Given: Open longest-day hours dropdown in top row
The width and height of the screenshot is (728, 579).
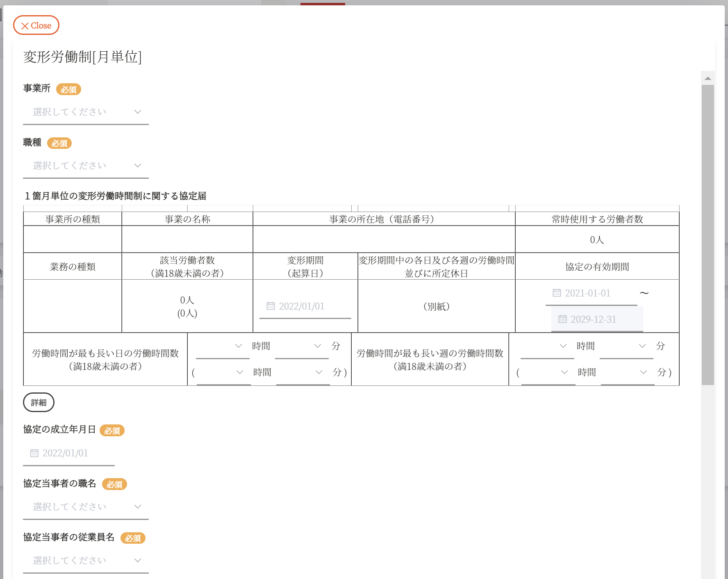Looking at the screenshot, I should 223,346.
